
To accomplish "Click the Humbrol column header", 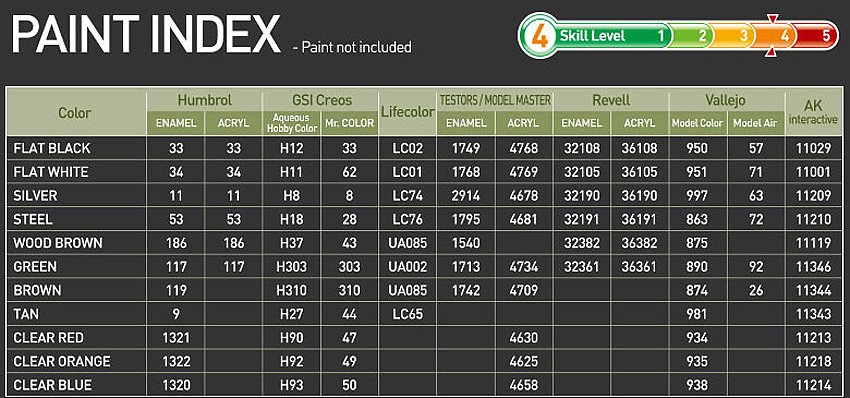I will [x=204, y=100].
